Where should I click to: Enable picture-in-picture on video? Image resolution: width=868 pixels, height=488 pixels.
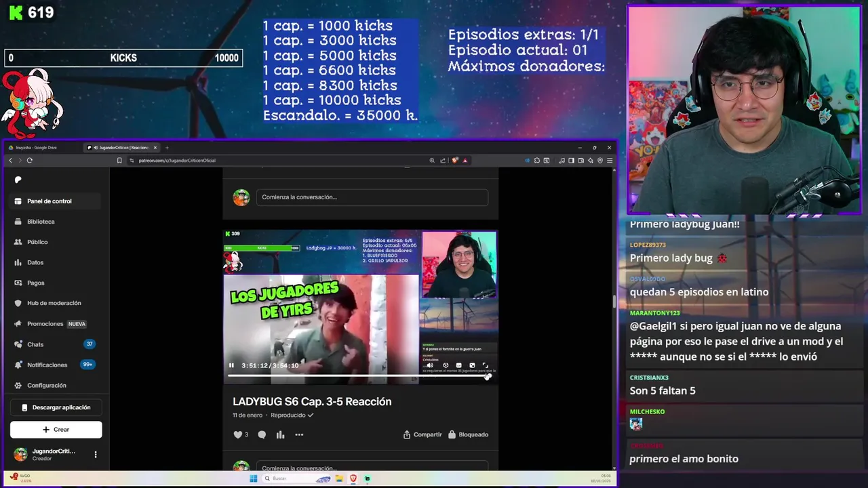click(472, 365)
